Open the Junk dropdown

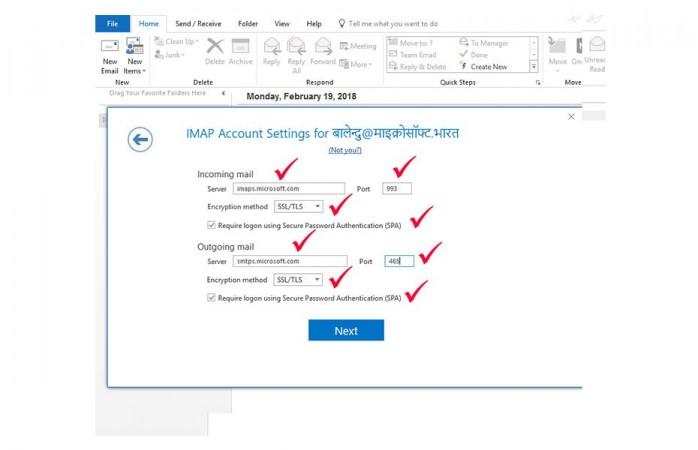coord(170,55)
